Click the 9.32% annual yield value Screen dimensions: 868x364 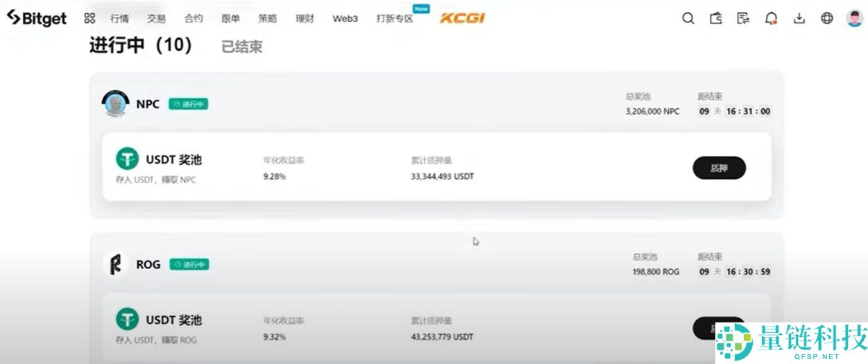[x=274, y=337]
